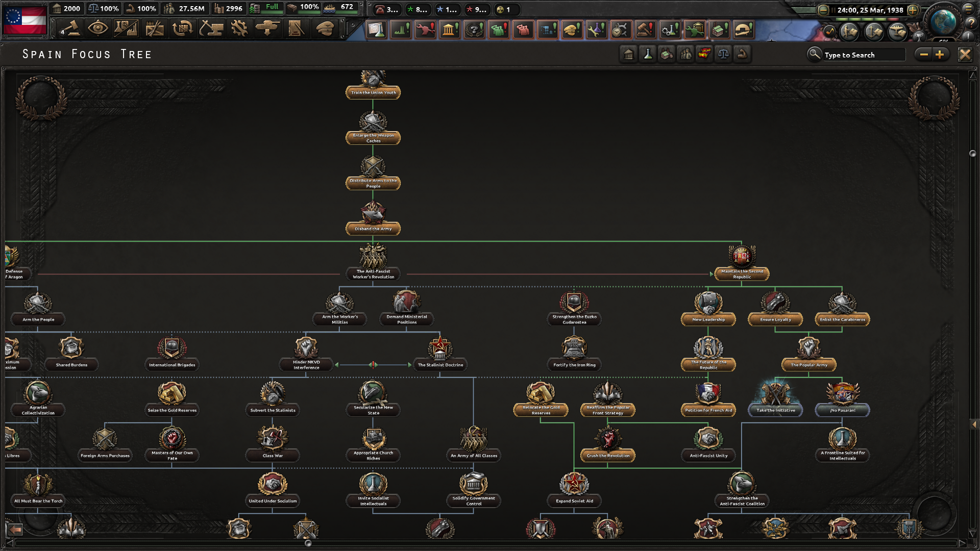
Task: Toggle the manpower focus filter
Action: (685, 54)
